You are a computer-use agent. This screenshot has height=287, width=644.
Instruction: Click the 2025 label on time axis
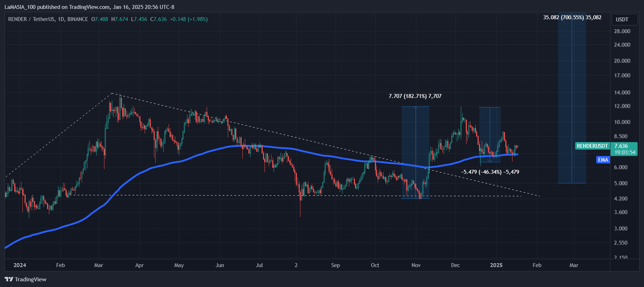pos(496,265)
